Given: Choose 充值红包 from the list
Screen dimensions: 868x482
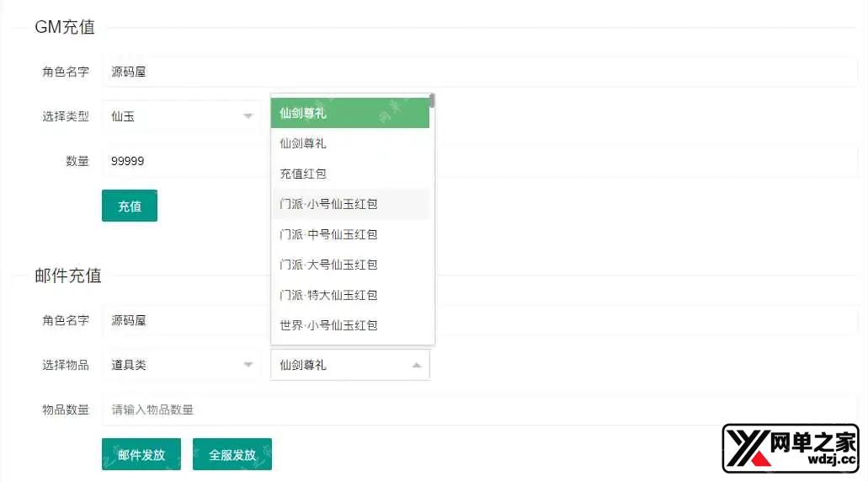Looking at the screenshot, I should 349,174.
